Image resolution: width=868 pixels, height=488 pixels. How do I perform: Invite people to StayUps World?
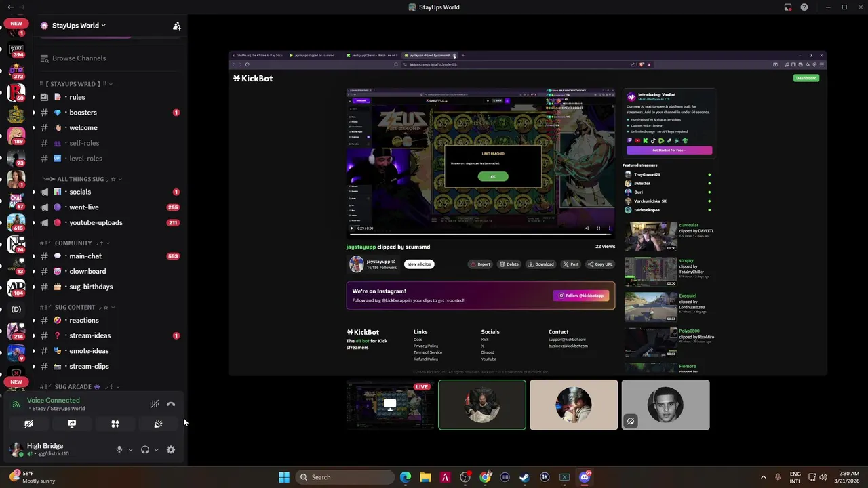(176, 26)
